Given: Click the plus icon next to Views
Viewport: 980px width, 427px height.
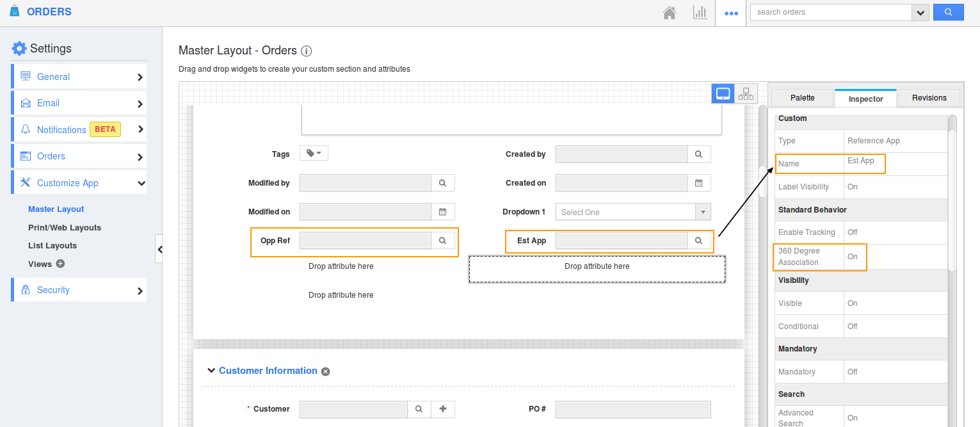Looking at the screenshot, I should [x=60, y=264].
